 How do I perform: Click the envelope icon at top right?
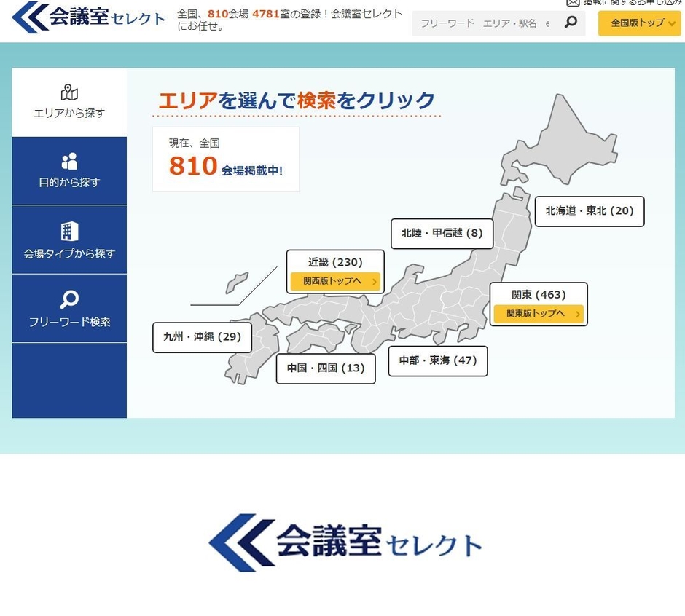(x=573, y=3)
